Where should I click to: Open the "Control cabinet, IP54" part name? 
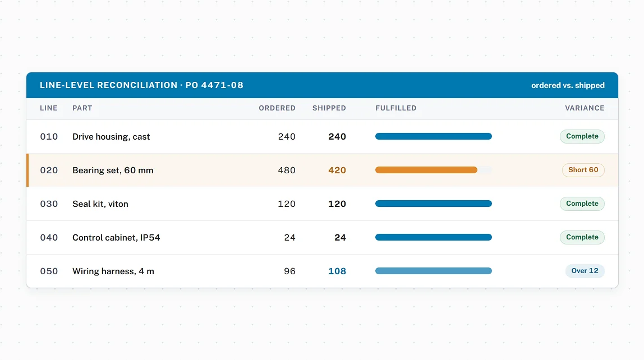[x=116, y=238]
